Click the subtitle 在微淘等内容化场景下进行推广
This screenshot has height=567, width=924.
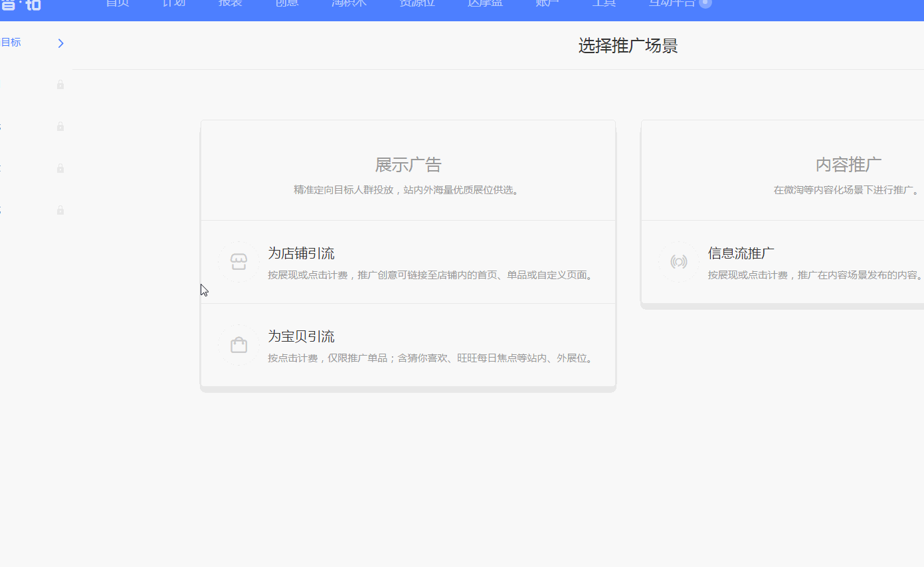click(x=848, y=190)
